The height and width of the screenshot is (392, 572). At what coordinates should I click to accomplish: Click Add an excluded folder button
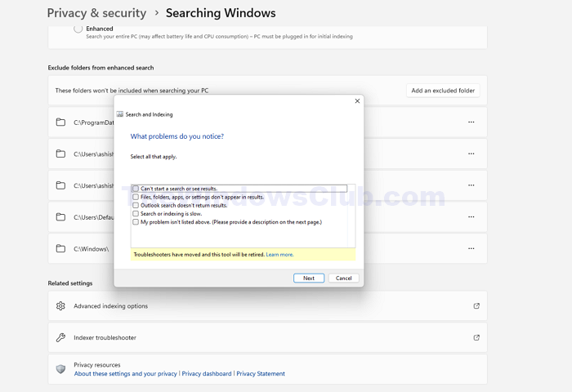[x=443, y=91]
